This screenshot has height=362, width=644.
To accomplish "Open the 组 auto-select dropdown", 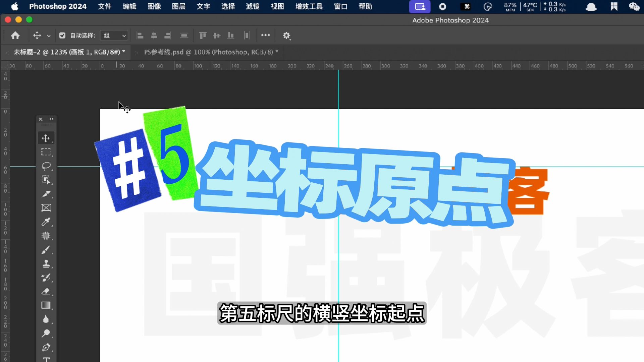I will click(114, 35).
